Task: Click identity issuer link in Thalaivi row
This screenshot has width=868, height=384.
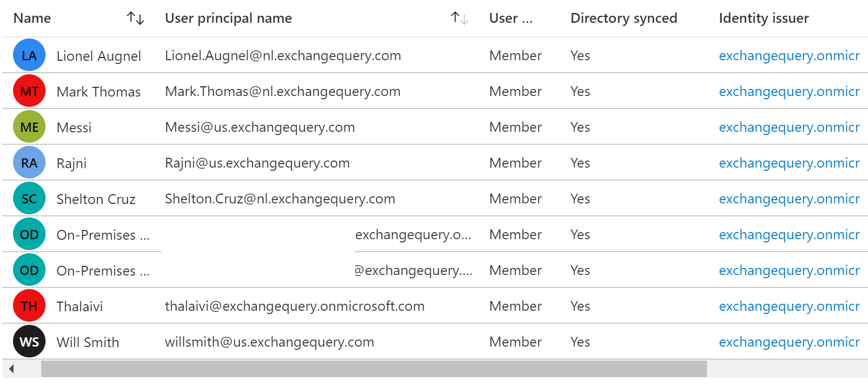Action: 789,306
